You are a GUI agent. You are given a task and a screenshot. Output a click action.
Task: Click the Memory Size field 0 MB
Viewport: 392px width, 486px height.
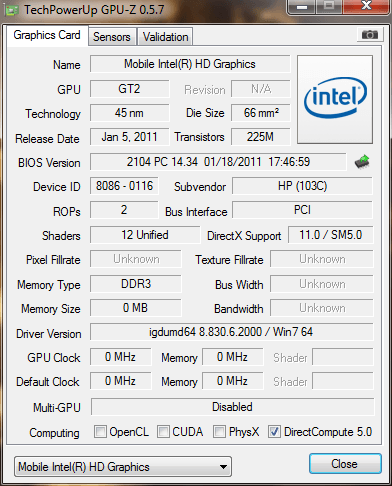(x=136, y=308)
